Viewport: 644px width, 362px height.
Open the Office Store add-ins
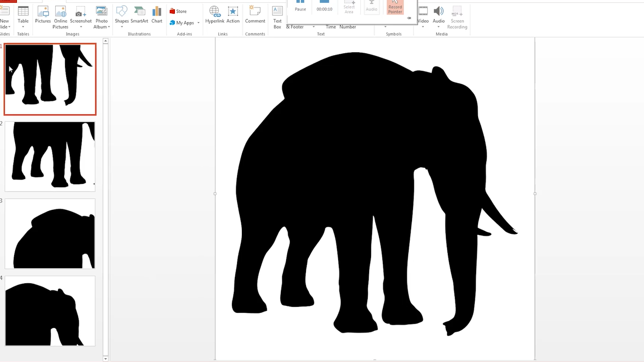tap(178, 11)
